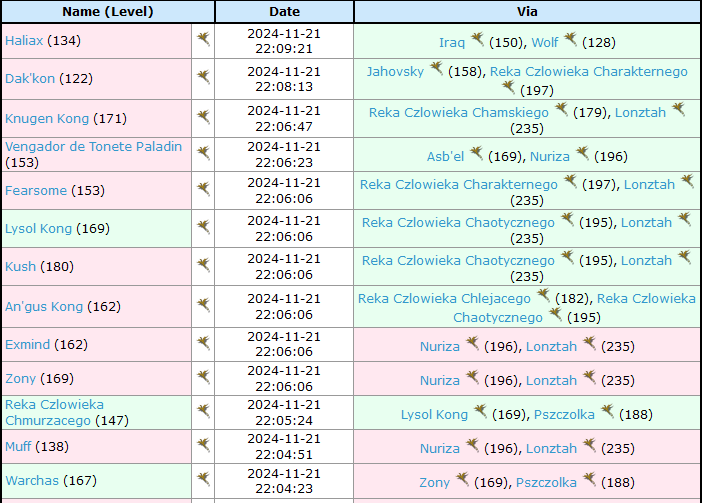Open Dak'kon's character page

(x=30, y=79)
